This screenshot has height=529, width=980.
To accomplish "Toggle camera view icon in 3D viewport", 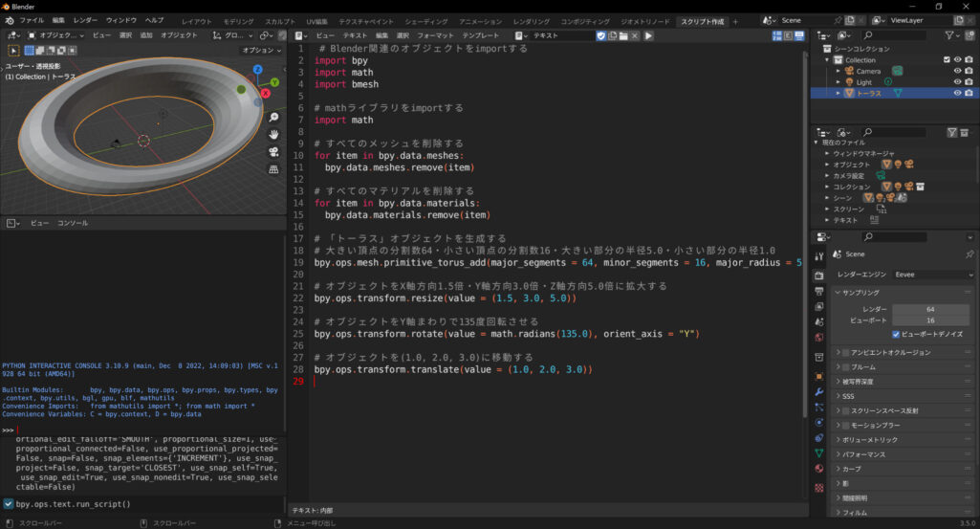I will click(x=273, y=152).
